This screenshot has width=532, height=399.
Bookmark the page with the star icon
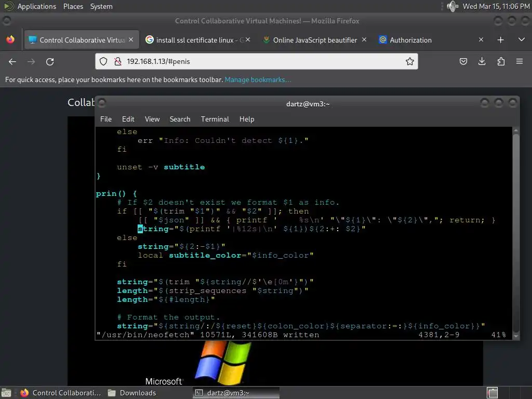coord(410,61)
